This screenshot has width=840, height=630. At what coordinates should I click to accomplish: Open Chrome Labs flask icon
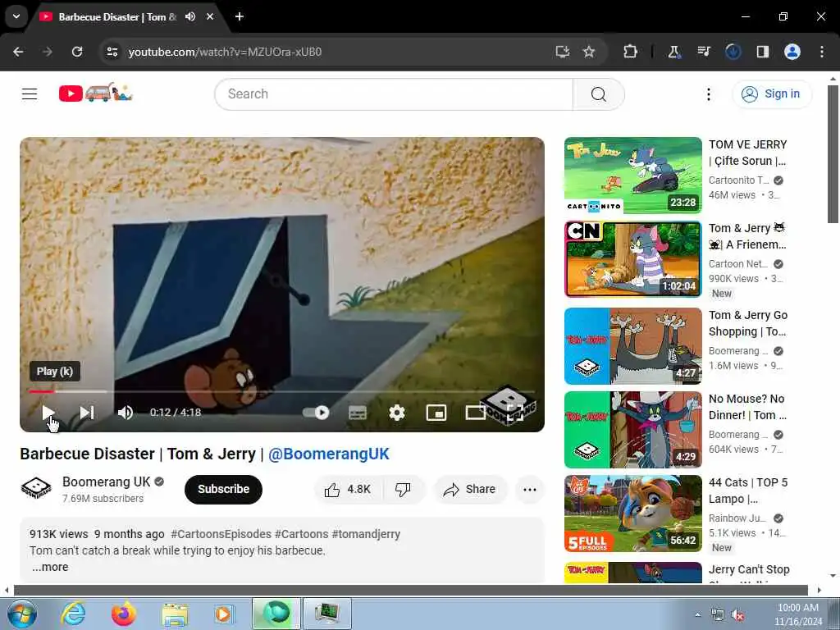(673, 52)
